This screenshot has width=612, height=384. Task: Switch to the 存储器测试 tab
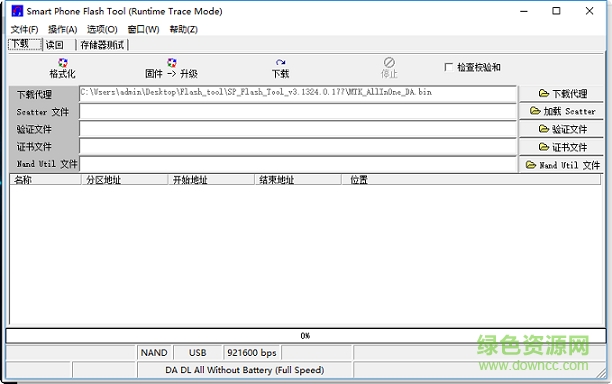(x=102, y=45)
